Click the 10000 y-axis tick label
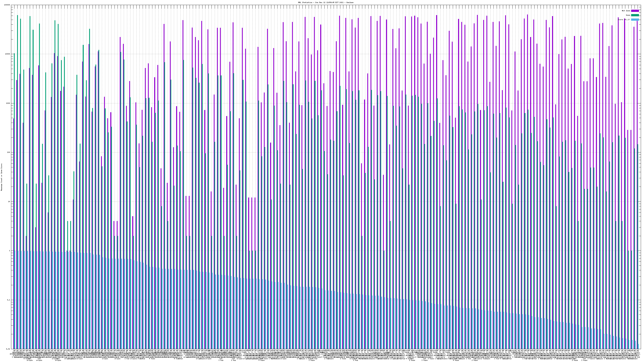This screenshot has width=644, height=362. click(x=8, y=54)
